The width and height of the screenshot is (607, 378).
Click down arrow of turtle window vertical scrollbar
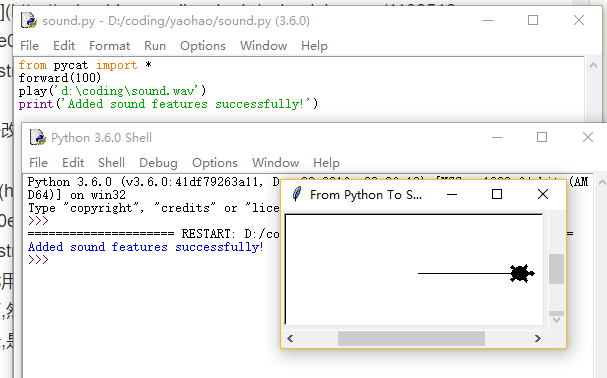tap(556, 320)
